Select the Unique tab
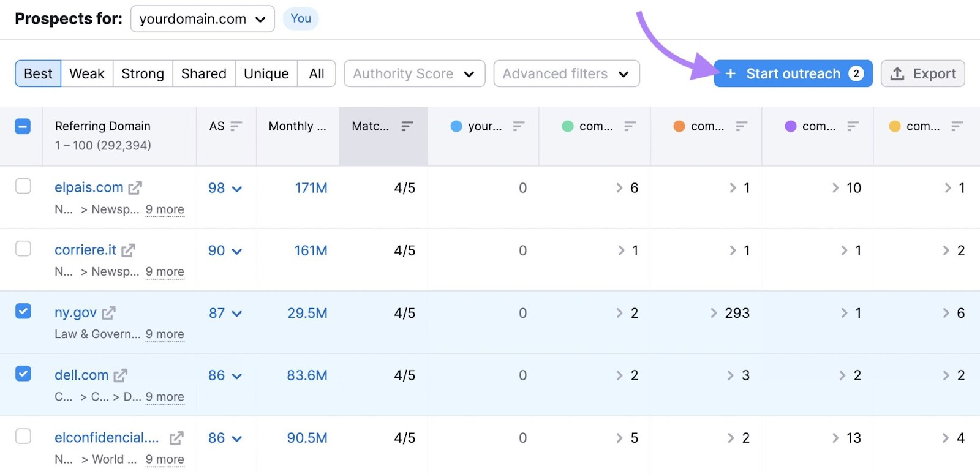This screenshot has height=474, width=980. pos(266,73)
